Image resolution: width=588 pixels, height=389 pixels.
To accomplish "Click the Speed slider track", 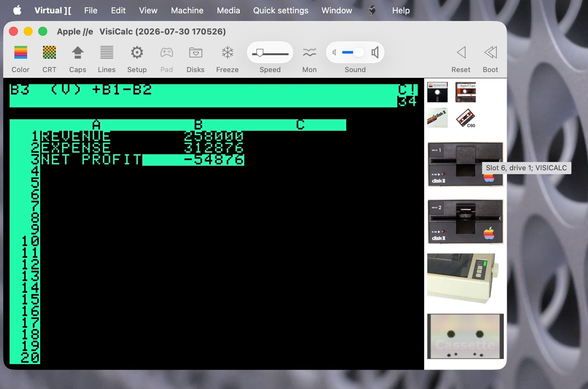I will tap(270, 54).
